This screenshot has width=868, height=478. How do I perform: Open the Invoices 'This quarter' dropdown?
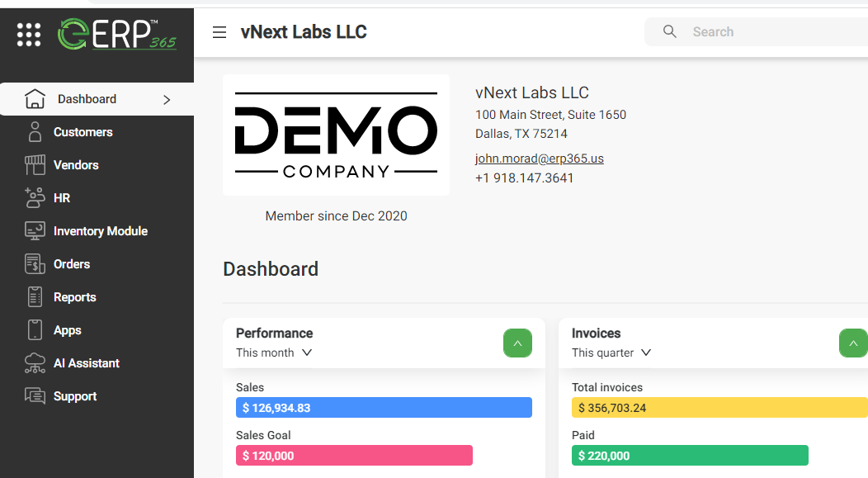pyautogui.click(x=611, y=353)
